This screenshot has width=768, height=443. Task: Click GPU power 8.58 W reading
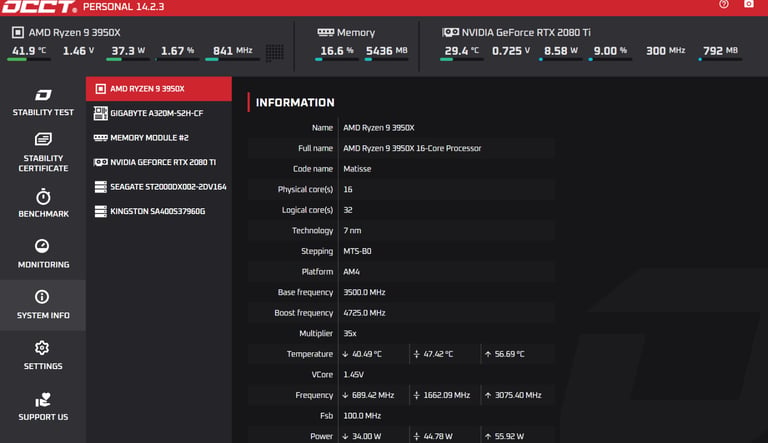[561, 50]
